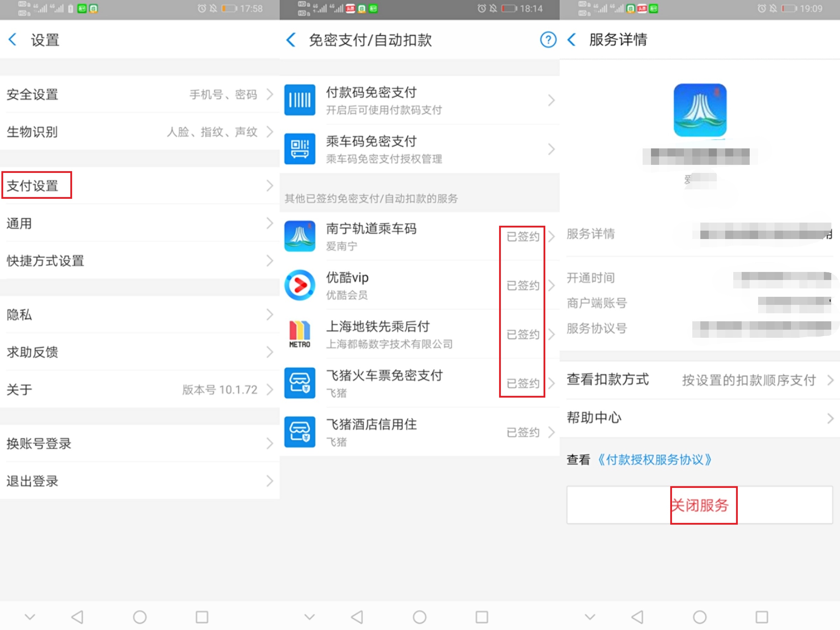The width and height of the screenshot is (840, 630).
Task: Open 快捷方式设置 row
Action: click(140, 261)
